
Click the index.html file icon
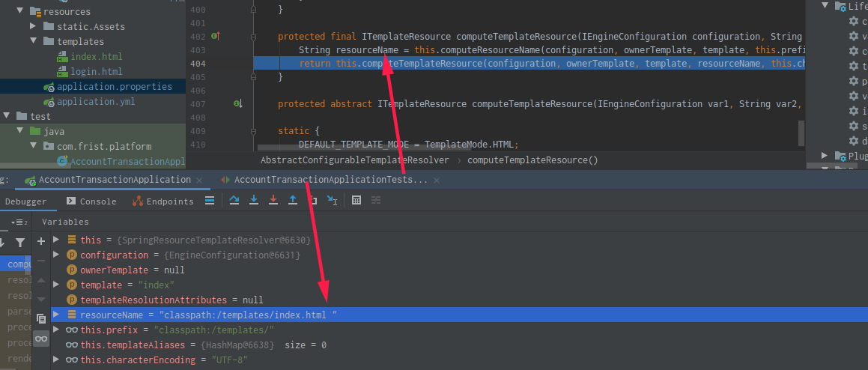coord(62,56)
